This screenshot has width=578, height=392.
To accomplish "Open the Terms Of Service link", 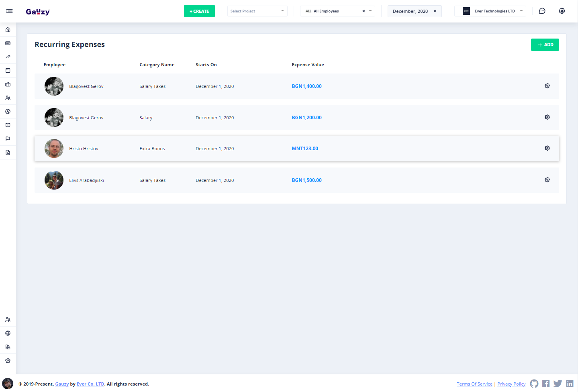I will [x=474, y=384].
